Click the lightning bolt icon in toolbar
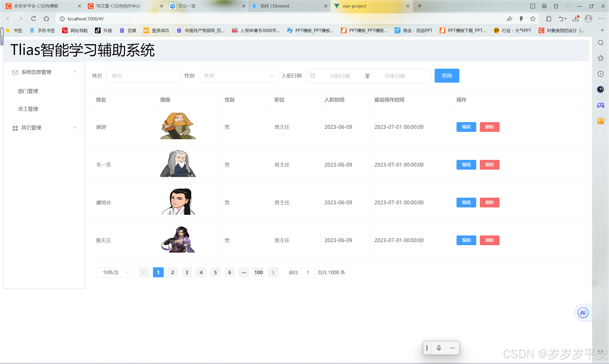 (x=521, y=19)
